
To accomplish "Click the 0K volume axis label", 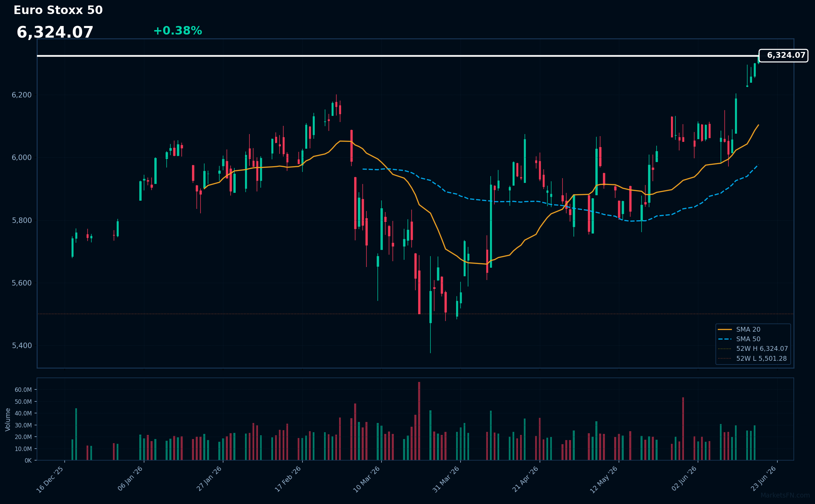I will click(x=28, y=461).
